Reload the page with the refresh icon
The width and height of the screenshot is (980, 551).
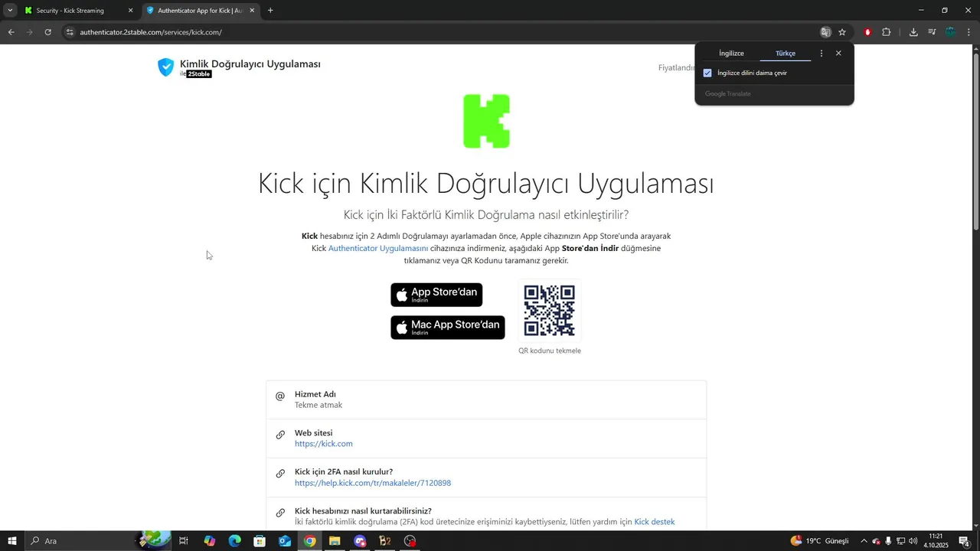pyautogui.click(x=47, y=32)
